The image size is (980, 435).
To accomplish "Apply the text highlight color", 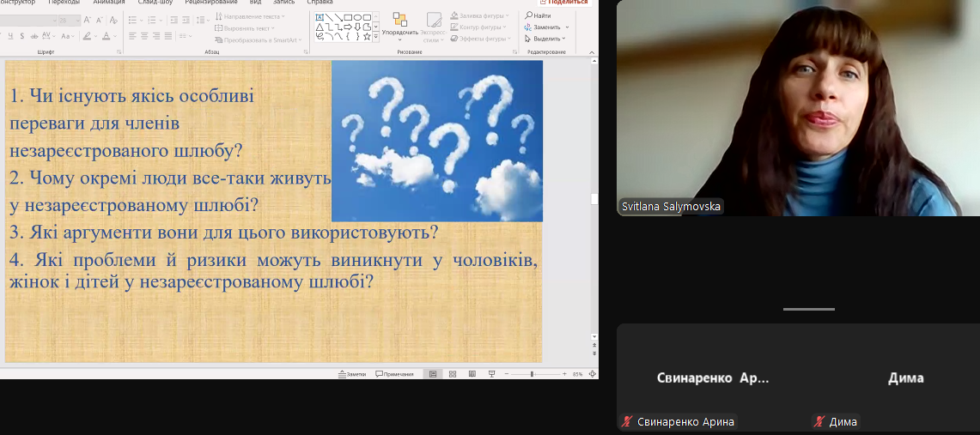I will pos(87,36).
